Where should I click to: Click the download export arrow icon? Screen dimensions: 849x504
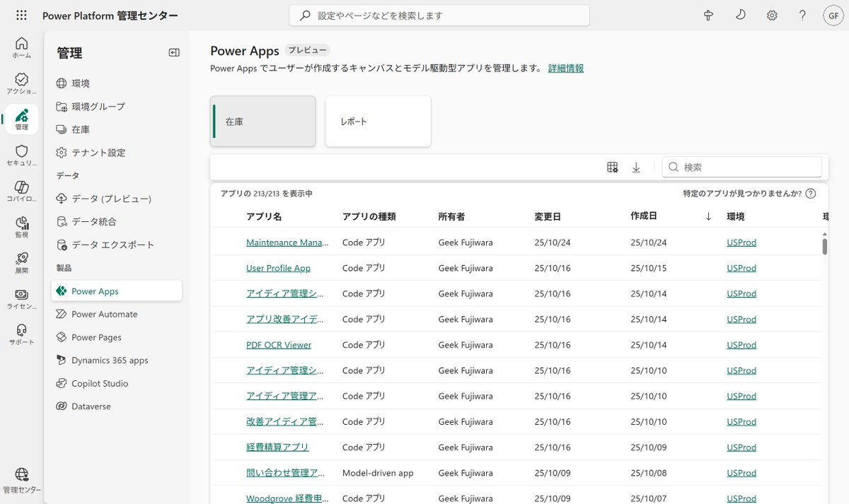(x=636, y=168)
